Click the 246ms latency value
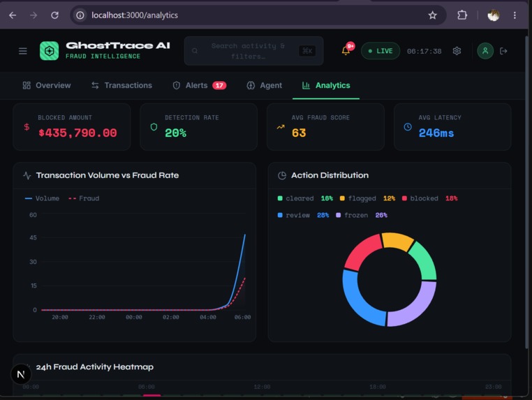532x400 pixels. tap(436, 133)
